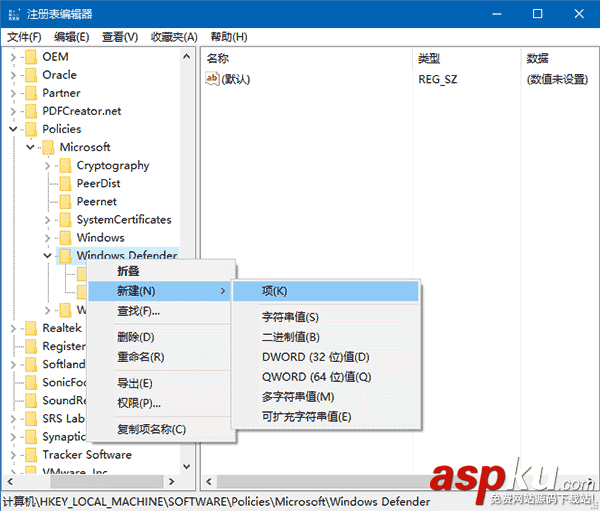Open the 收藏夹(A) menu
The image size is (600, 511).
174,37
